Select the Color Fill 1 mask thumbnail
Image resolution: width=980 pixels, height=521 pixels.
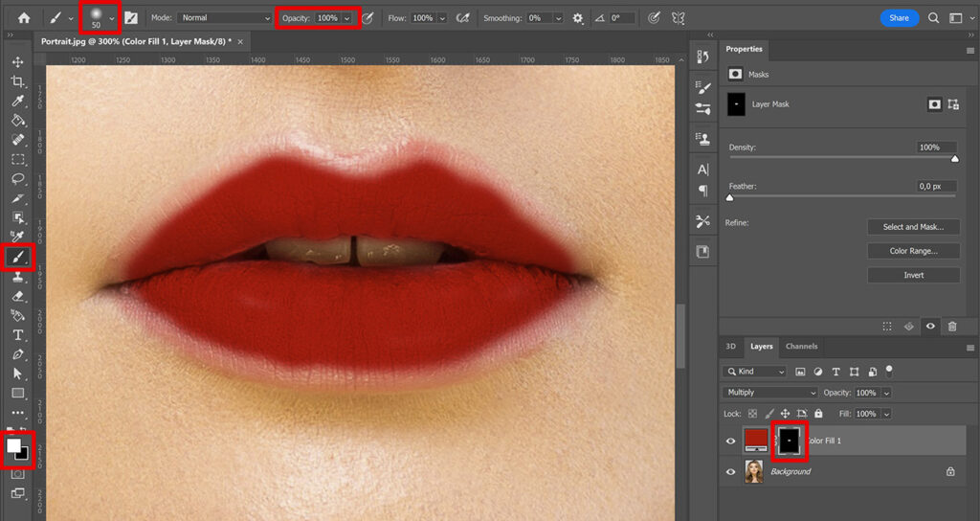click(x=790, y=441)
